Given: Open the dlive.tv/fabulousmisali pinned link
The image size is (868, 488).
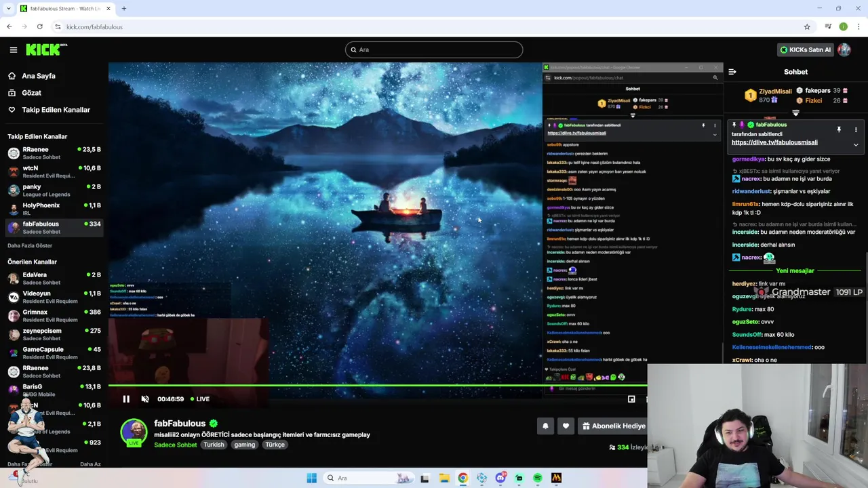Looking at the screenshot, I should [x=774, y=142].
